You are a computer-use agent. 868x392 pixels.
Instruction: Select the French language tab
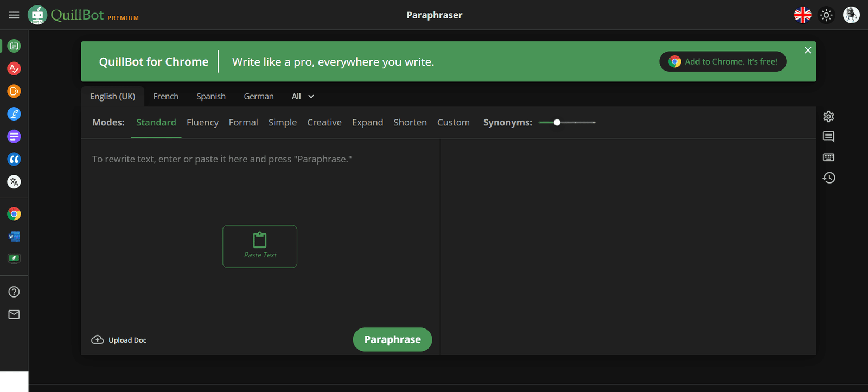click(165, 97)
